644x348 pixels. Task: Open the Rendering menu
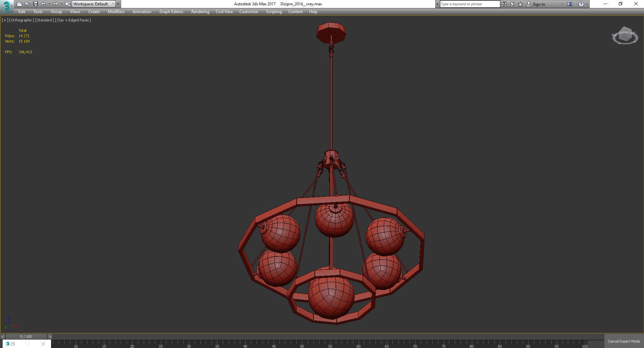point(200,12)
